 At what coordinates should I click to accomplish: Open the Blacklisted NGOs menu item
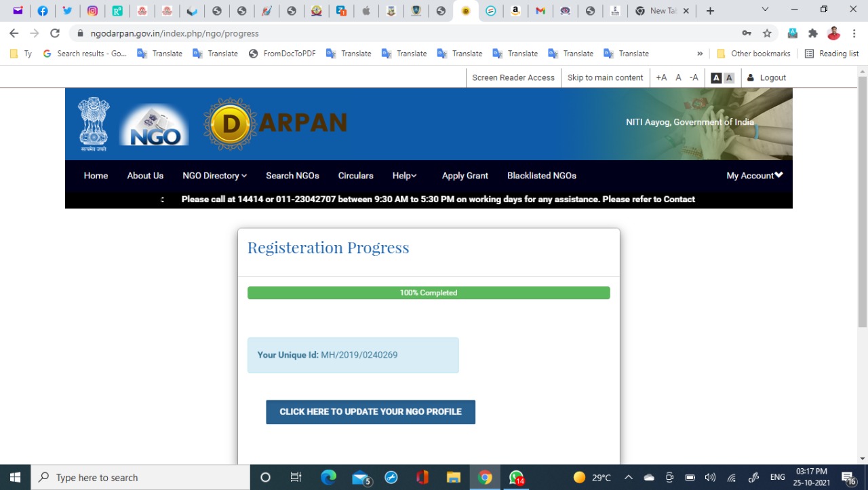click(541, 175)
